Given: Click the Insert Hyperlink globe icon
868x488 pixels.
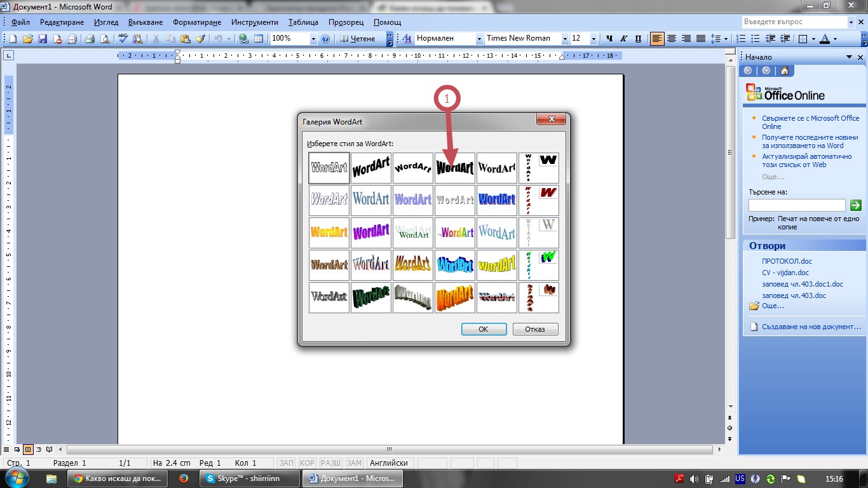Looking at the screenshot, I should [x=243, y=39].
